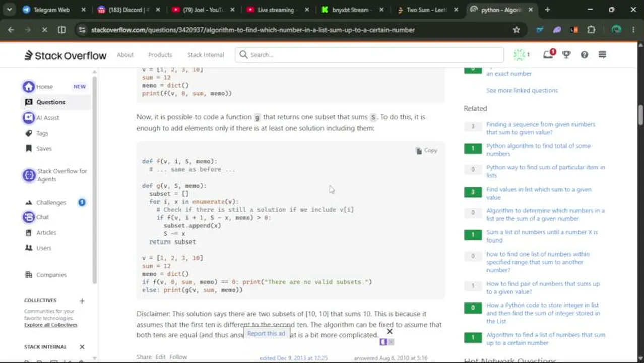Viewport: 644px width, 363px height.
Task: Open the edited Dec 9, 2013 revision link
Action: pos(293,358)
